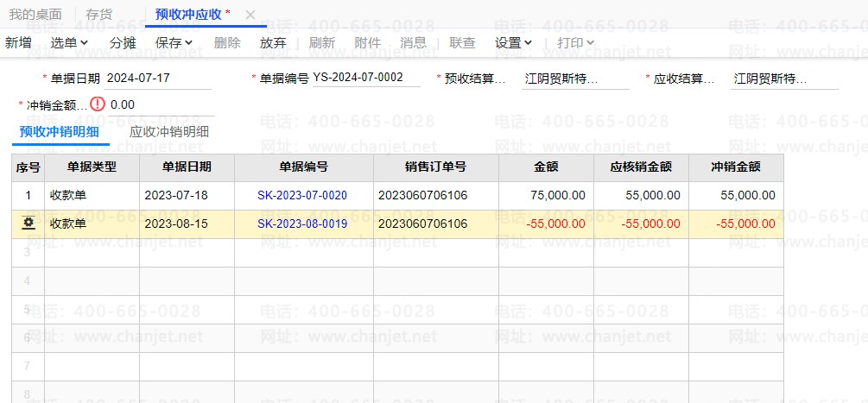The height and width of the screenshot is (403, 868).
Task: Click the 放弃 button
Action: coord(273,42)
